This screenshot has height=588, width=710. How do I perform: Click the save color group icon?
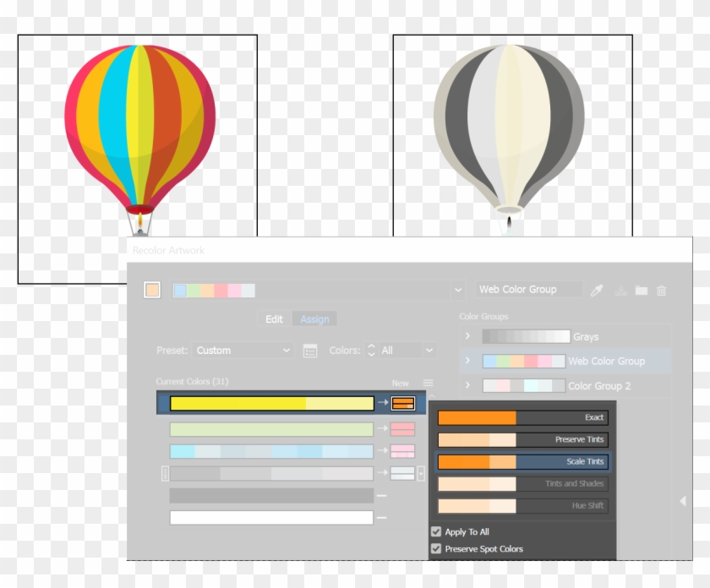[620, 290]
